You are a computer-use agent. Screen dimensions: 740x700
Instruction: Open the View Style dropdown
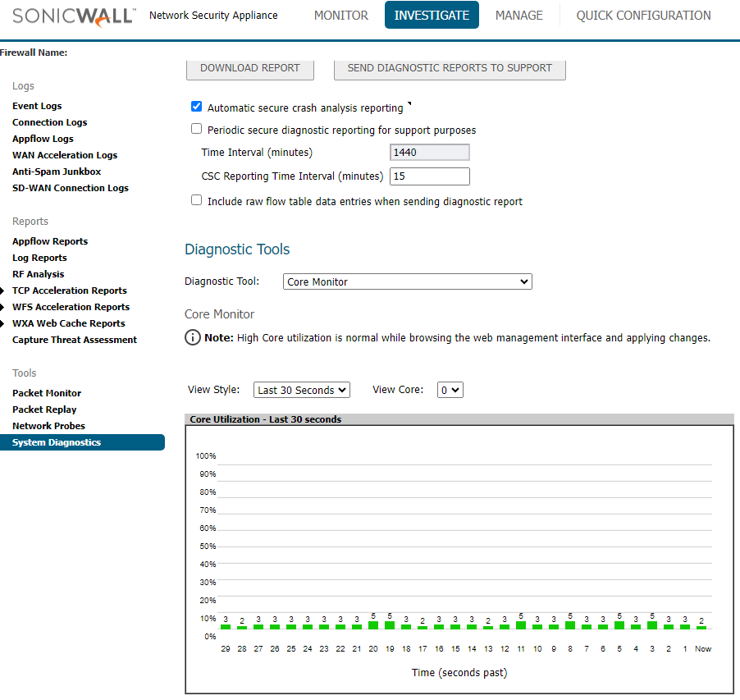302,390
